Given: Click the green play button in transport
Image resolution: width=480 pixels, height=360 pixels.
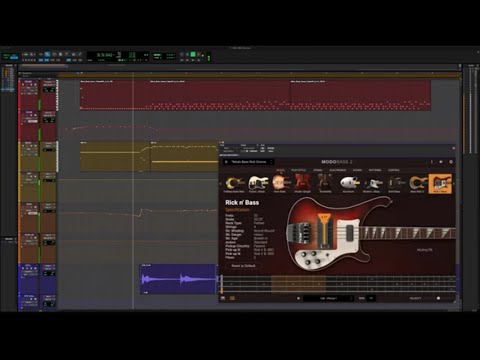Looking at the screenshot, I should coord(193,54).
